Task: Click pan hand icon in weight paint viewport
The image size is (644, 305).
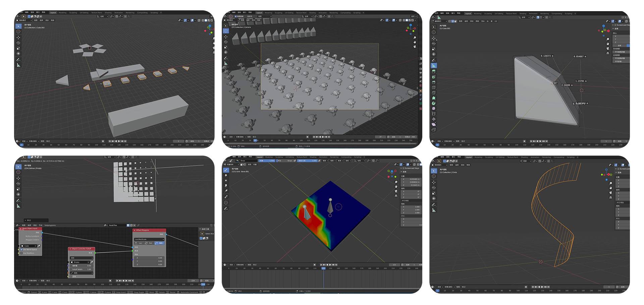Action: pyautogui.click(x=396, y=186)
